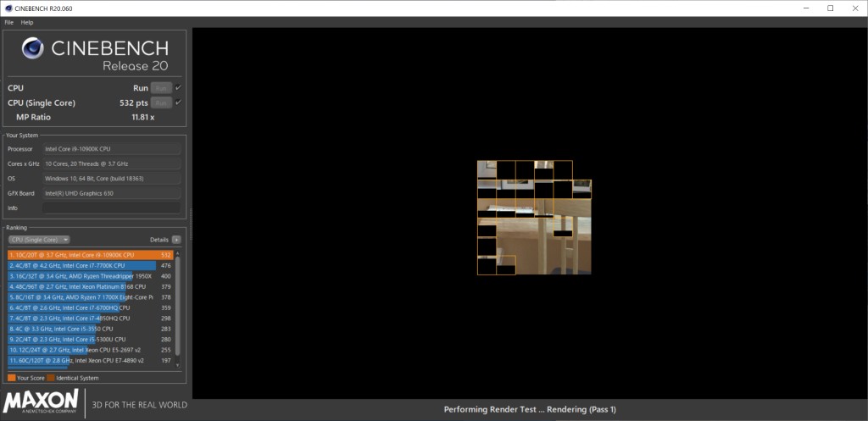Click the Your Score orange legend swatch
The height and width of the screenshot is (421, 868).
coord(12,378)
